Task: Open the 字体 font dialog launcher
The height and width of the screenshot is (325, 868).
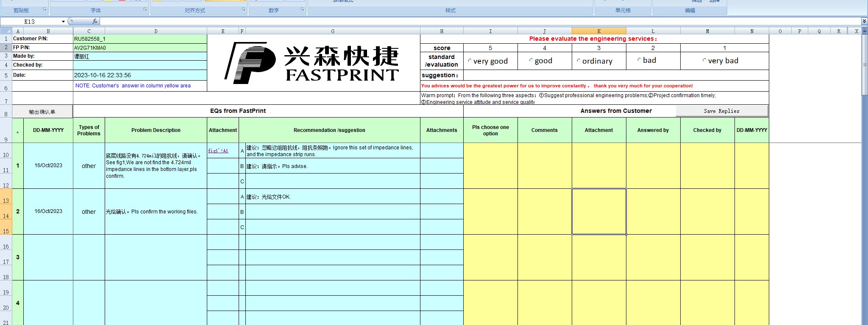Action: [145, 9]
